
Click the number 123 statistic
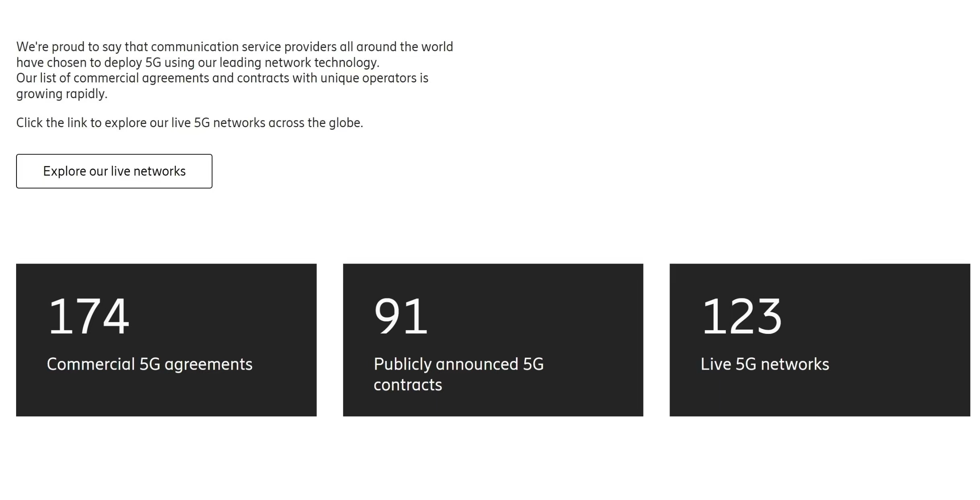[742, 316]
